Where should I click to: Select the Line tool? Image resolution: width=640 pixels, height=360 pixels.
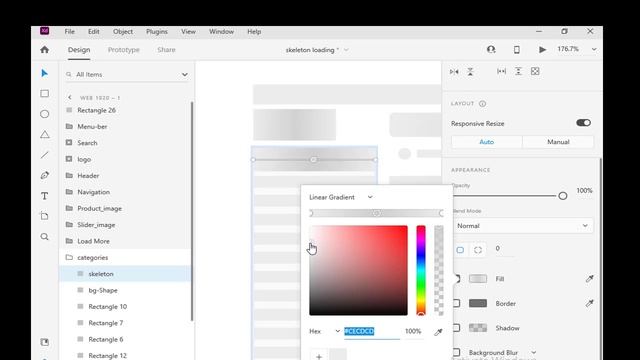[x=44, y=155]
